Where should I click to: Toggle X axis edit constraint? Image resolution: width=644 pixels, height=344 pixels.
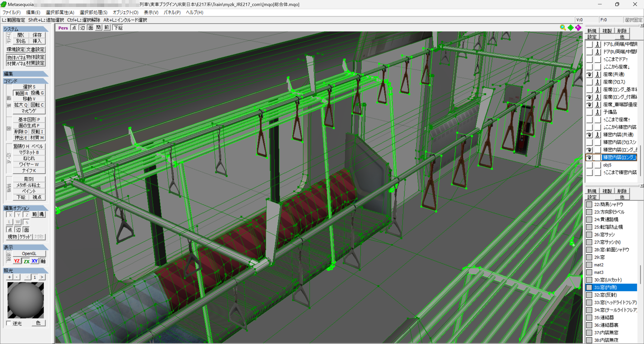(x=10, y=215)
